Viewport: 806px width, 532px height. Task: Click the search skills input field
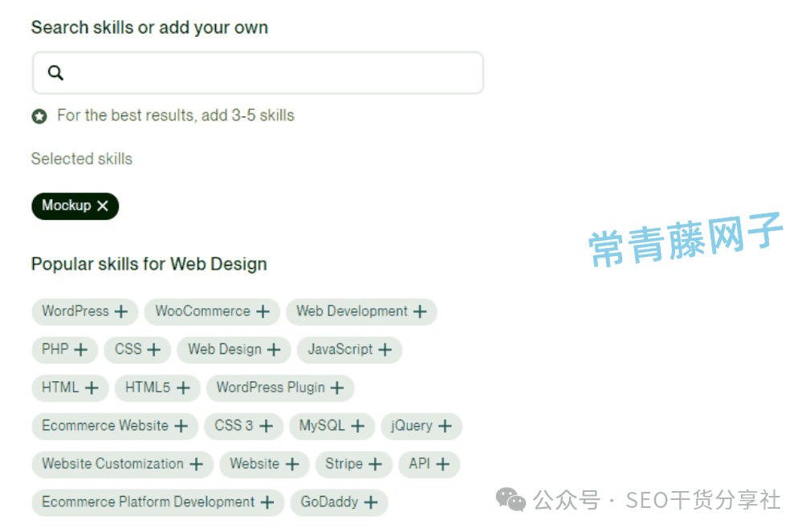(x=258, y=72)
